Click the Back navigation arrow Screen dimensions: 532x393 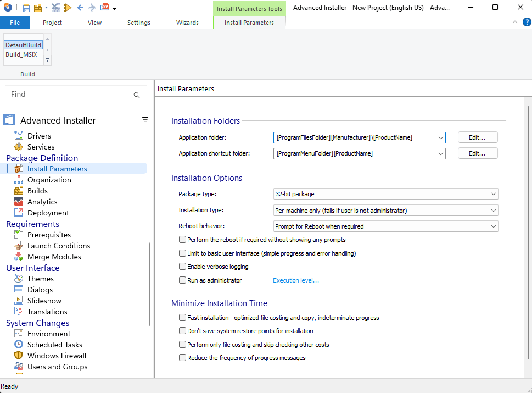click(x=80, y=7)
